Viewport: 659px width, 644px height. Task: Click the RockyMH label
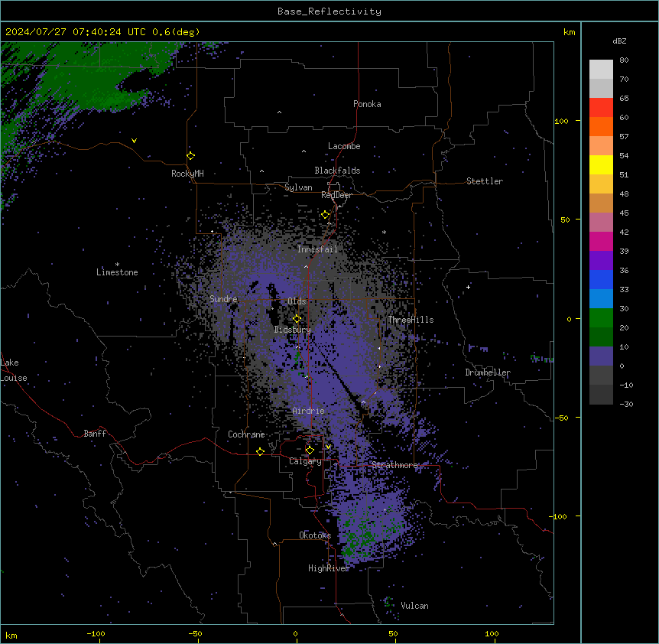click(187, 174)
